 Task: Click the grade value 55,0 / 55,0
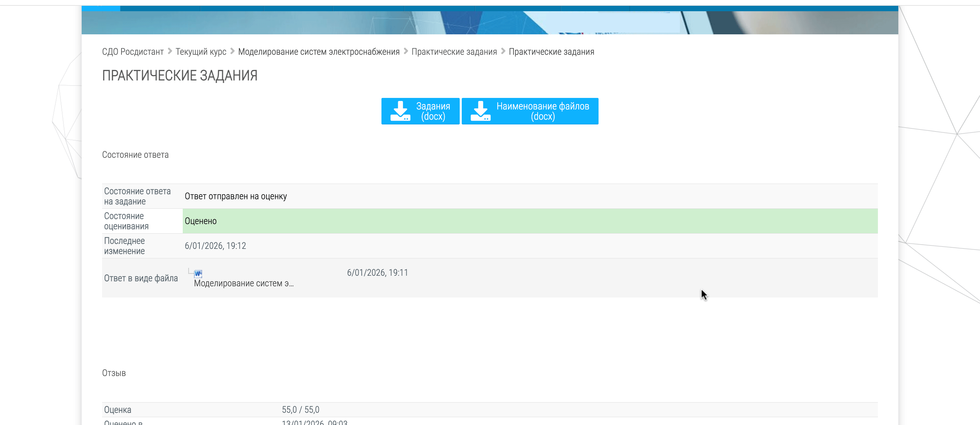300,409
